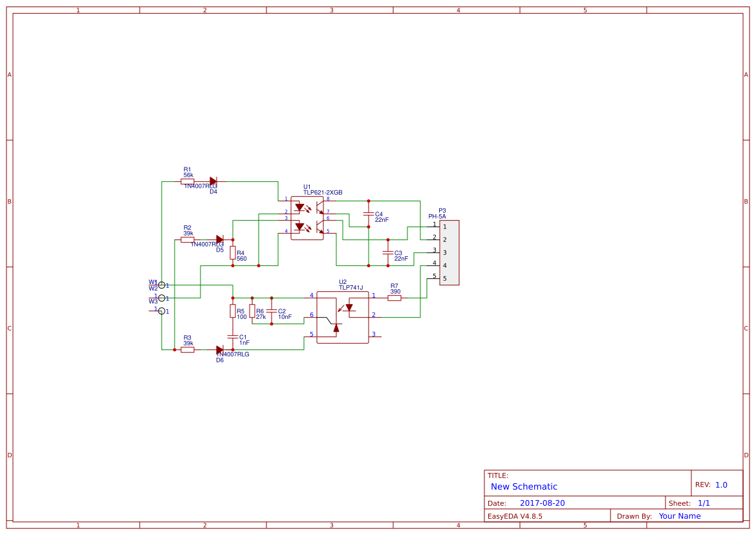
Task: Click the D4 diode symbol
Action: [213, 182]
